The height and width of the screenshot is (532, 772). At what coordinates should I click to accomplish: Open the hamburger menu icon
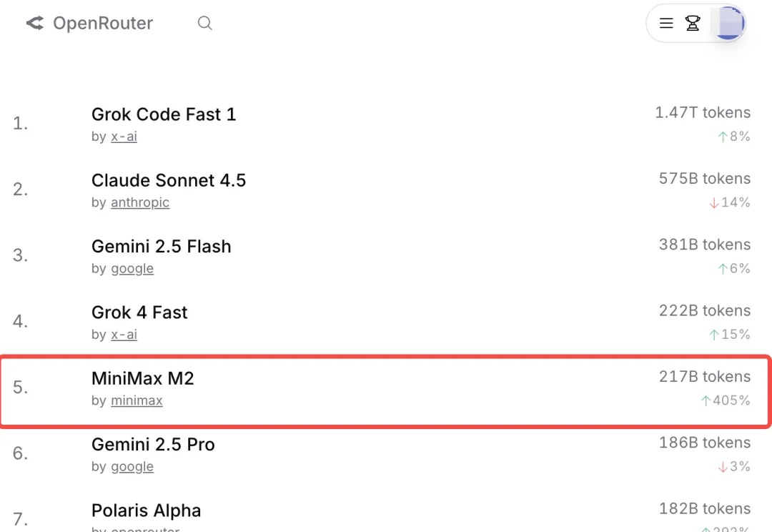click(666, 24)
